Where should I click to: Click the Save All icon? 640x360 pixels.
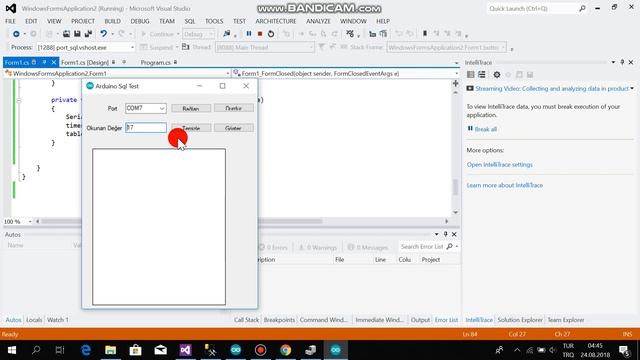click(x=88, y=34)
